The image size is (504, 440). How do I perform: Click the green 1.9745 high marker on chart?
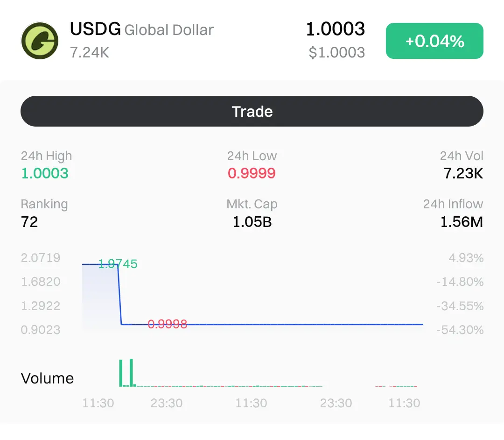pos(118,264)
